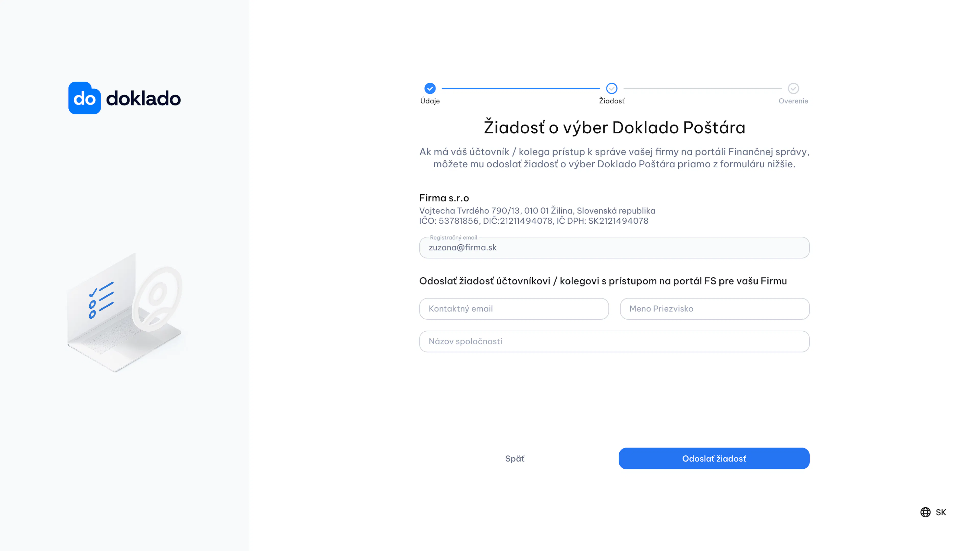Click the Odoslať žiadosť button
The width and height of the screenshot is (980, 551).
pyautogui.click(x=714, y=459)
